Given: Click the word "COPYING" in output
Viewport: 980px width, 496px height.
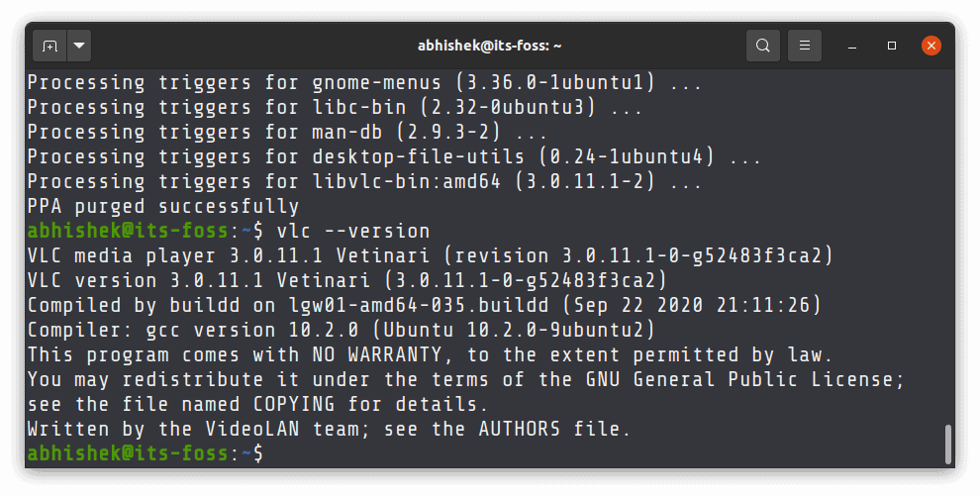Looking at the screenshot, I should [x=294, y=404].
